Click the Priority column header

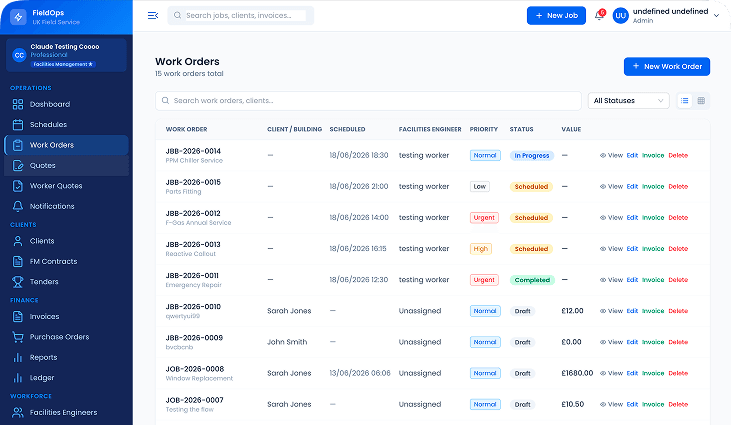coord(483,129)
